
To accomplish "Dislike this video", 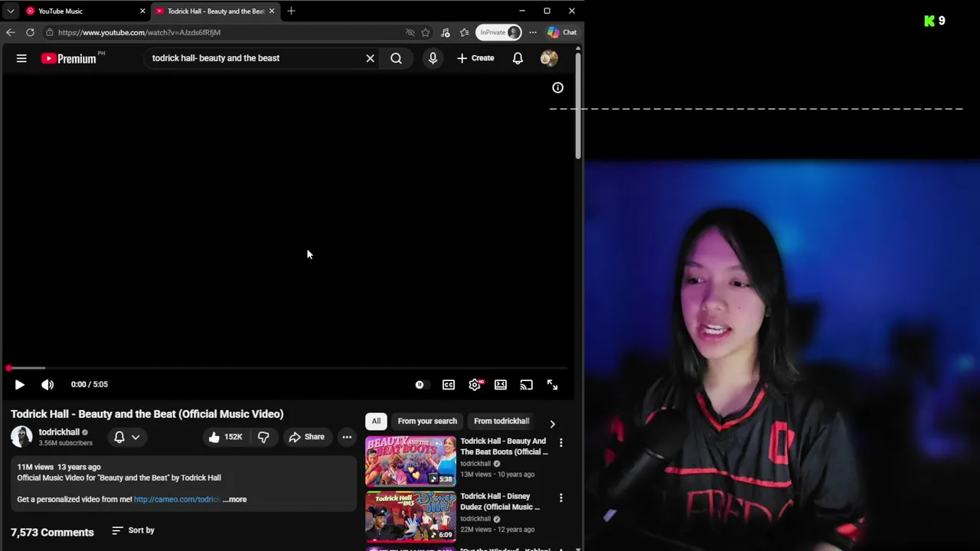I will [x=263, y=437].
